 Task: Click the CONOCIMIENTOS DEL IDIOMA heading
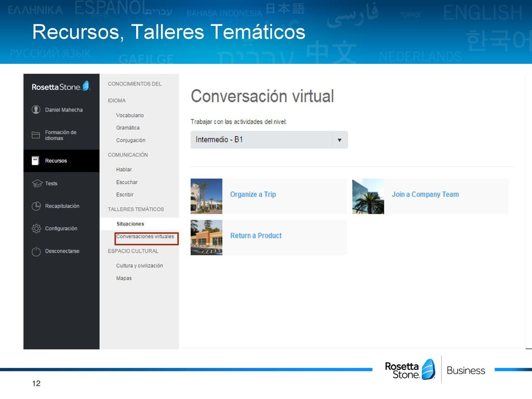point(135,92)
